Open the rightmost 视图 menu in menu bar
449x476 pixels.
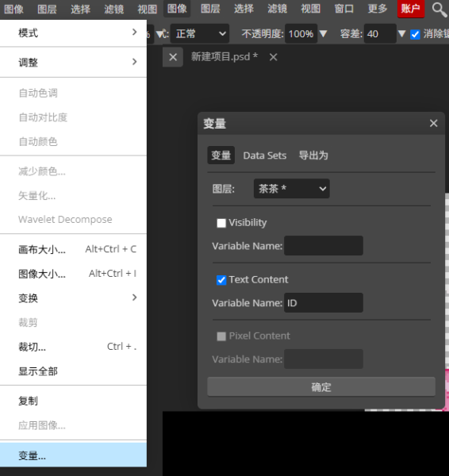(x=310, y=9)
